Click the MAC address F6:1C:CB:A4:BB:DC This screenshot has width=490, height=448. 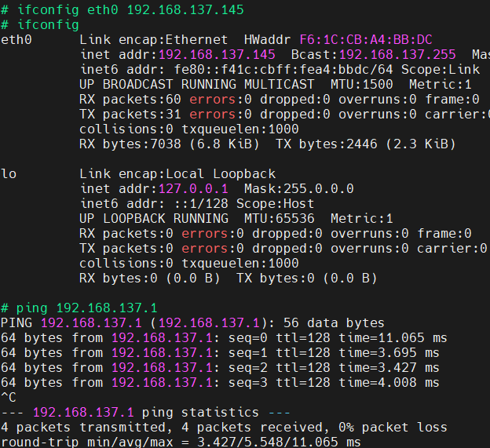(x=366, y=39)
